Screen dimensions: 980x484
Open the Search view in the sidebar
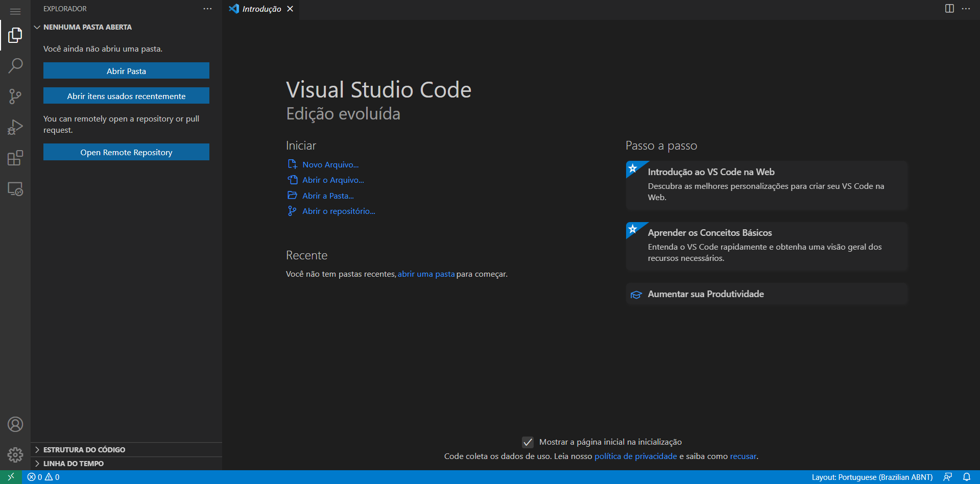pos(15,65)
